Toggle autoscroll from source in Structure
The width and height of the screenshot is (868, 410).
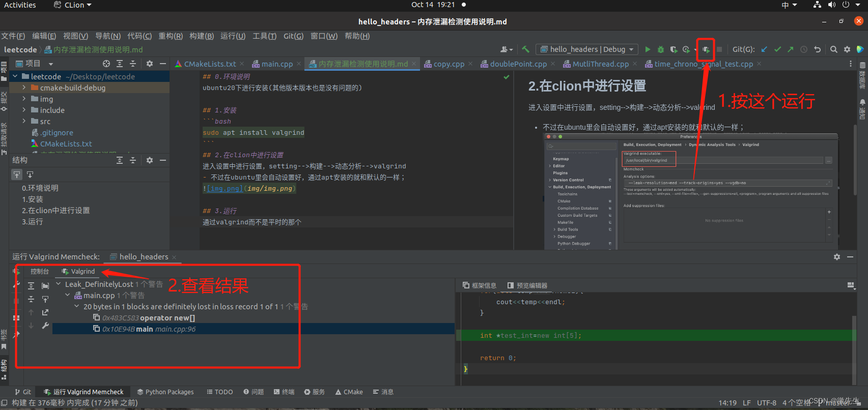(x=30, y=174)
